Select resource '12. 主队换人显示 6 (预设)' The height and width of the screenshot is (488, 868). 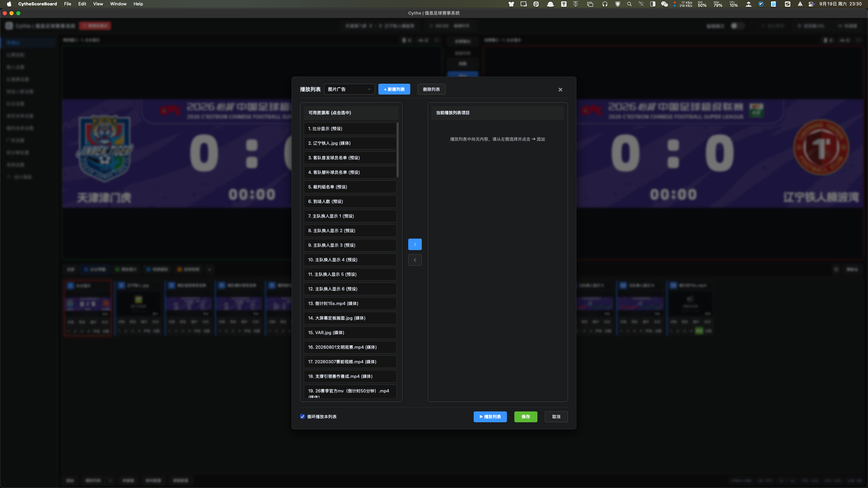click(350, 289)
